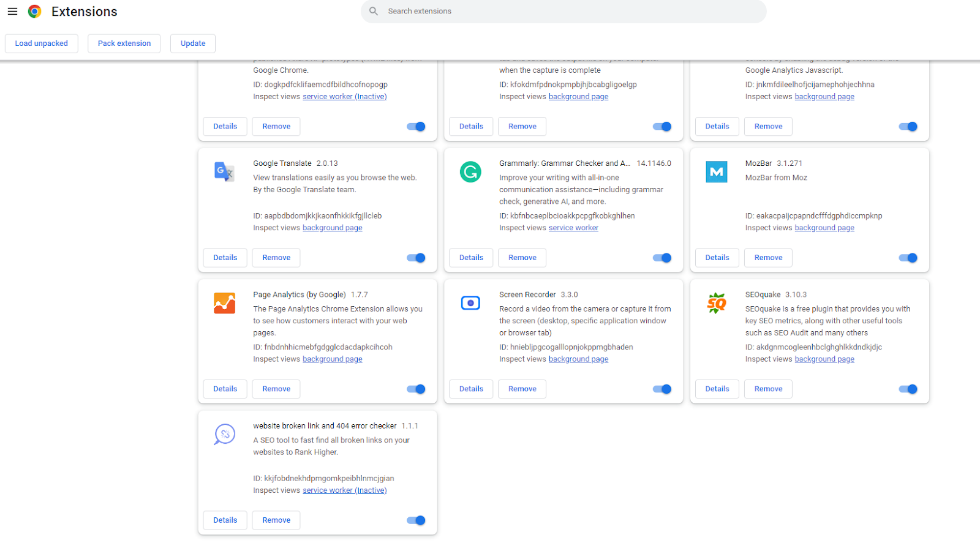The height and width of the screenshot is (543, 980).
Task: Click the Extensions page title
Action: (x=85, y=12)
